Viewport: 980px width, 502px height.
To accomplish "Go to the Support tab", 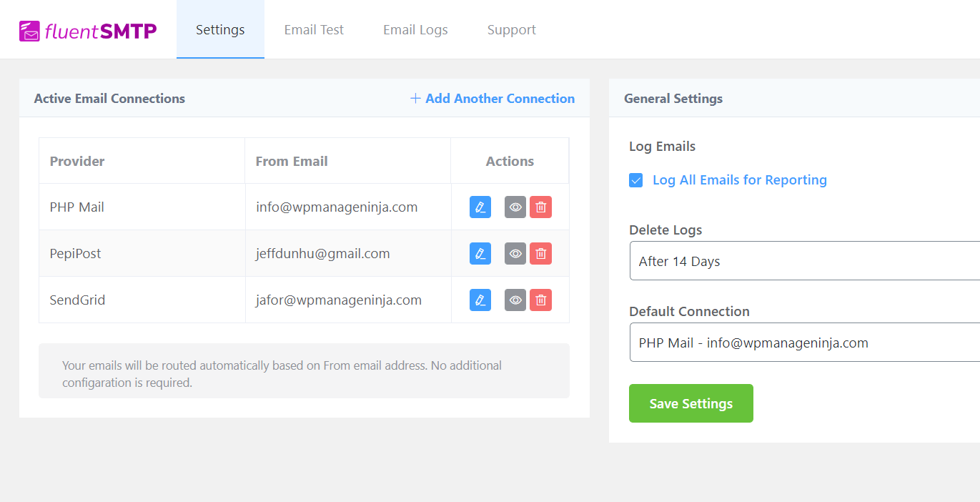I will point(512,29).
